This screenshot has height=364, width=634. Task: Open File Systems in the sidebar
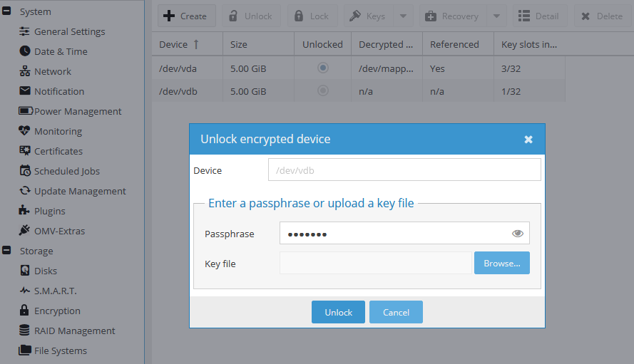click(x=60, y=350)
